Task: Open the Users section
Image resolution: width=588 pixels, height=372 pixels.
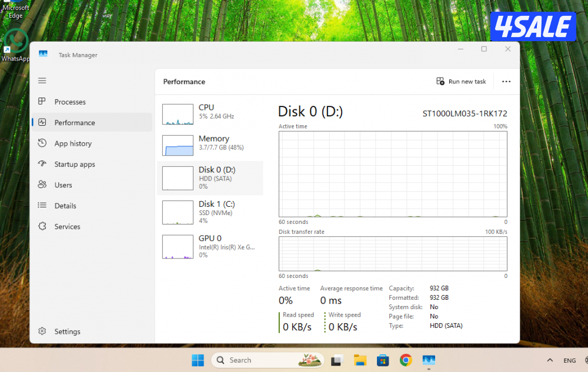Action: 62,185
